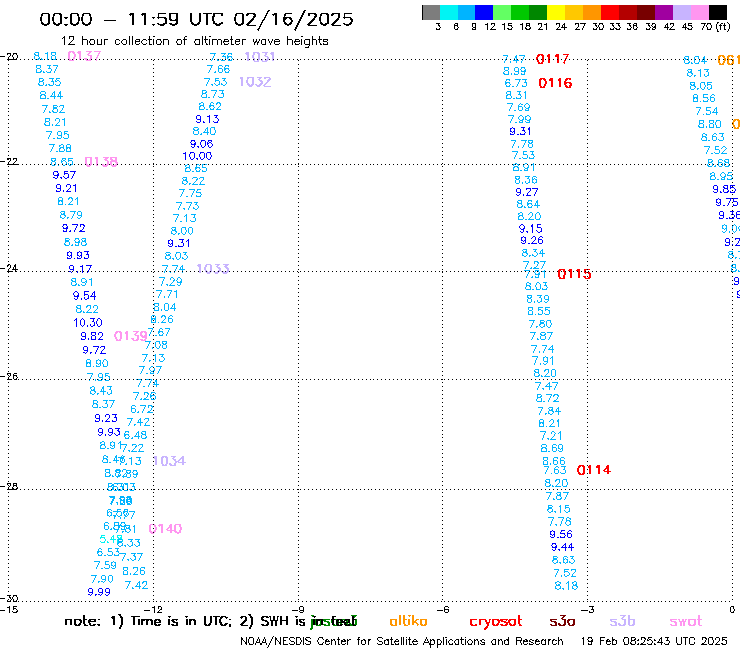Click the wave height value '9.13'
This screenshot has width=740, height=650.
click(x=207, y=119)
